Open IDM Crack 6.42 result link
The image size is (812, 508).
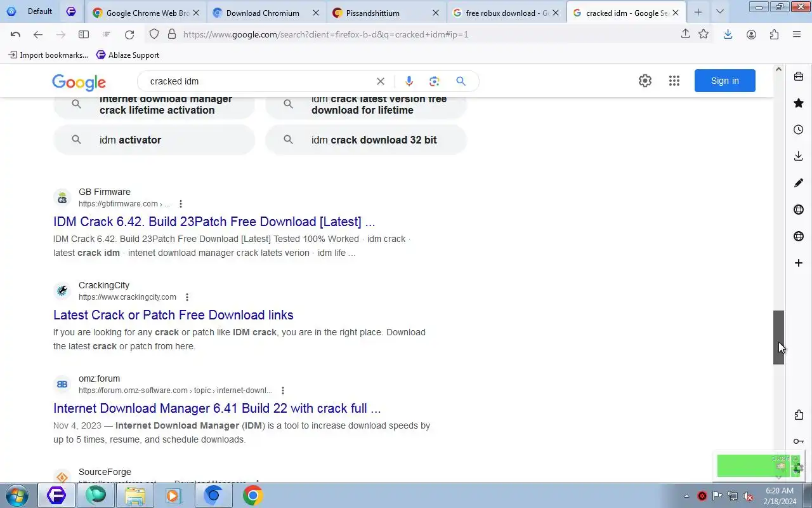click(214, 222)
